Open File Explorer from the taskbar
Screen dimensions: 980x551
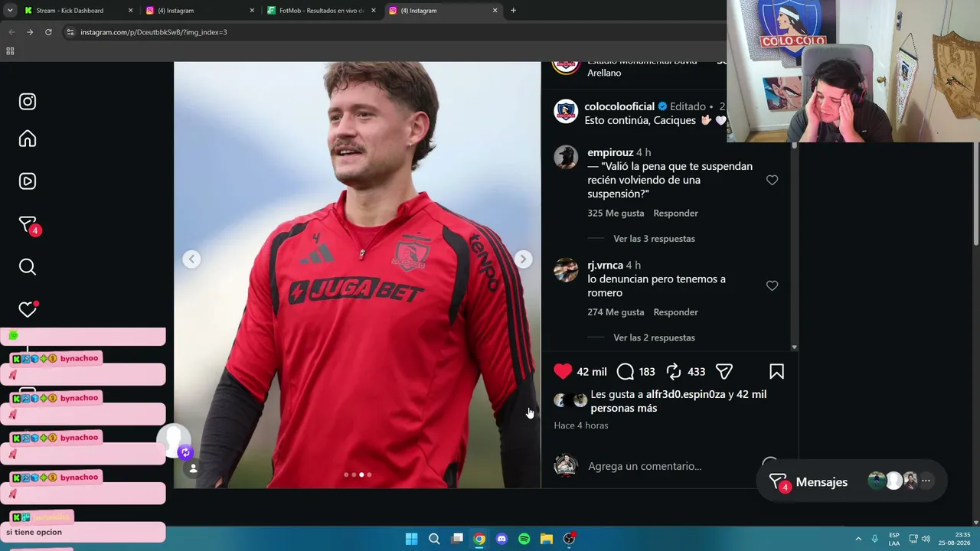click(547, 539)
